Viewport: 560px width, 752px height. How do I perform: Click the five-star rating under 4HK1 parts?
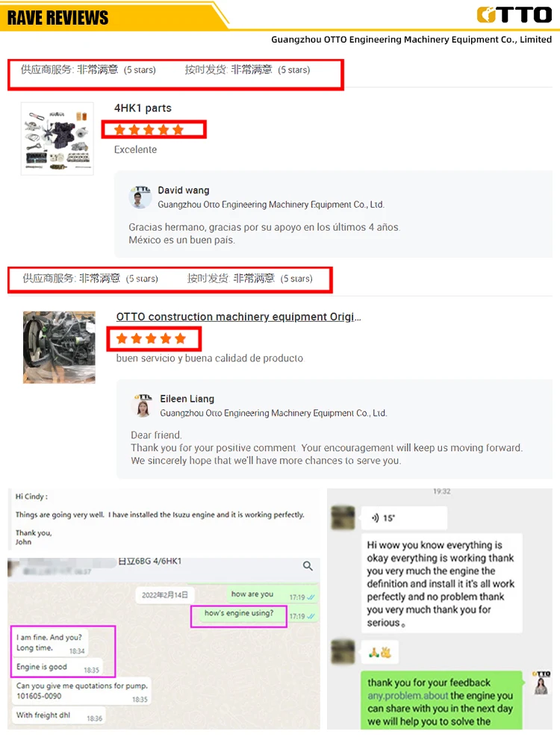(x=149, y=129)
